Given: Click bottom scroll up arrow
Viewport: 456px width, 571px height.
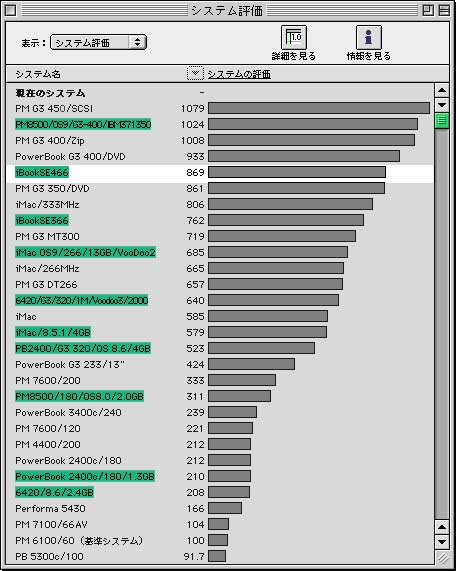Looking at the screenshot, I should (x=442, y=526).
